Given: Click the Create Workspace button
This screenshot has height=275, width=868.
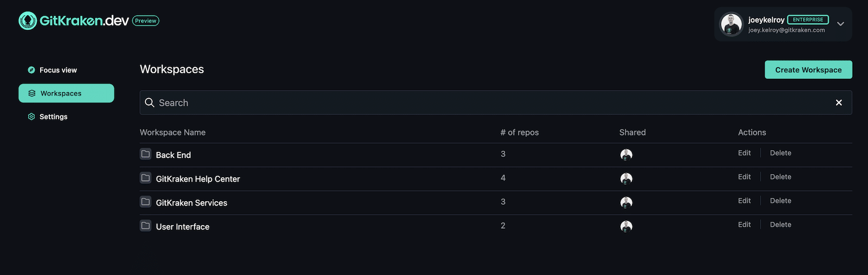Looking at the screenshot, I should tap(808, 69).
